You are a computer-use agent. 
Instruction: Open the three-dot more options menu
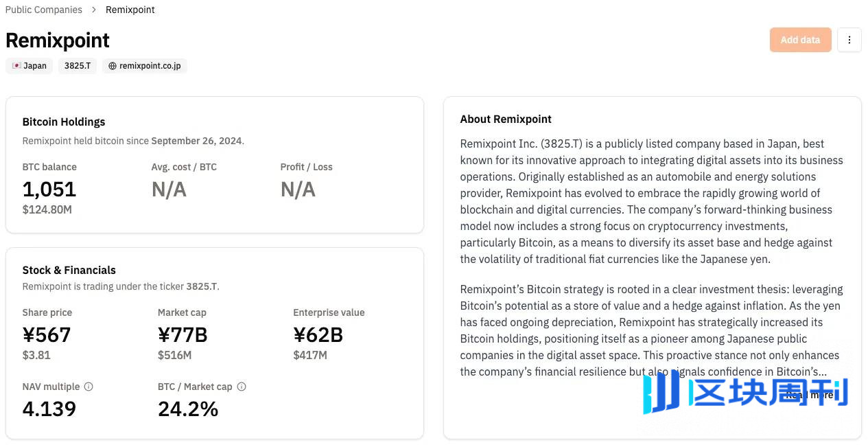coord(849,40)
